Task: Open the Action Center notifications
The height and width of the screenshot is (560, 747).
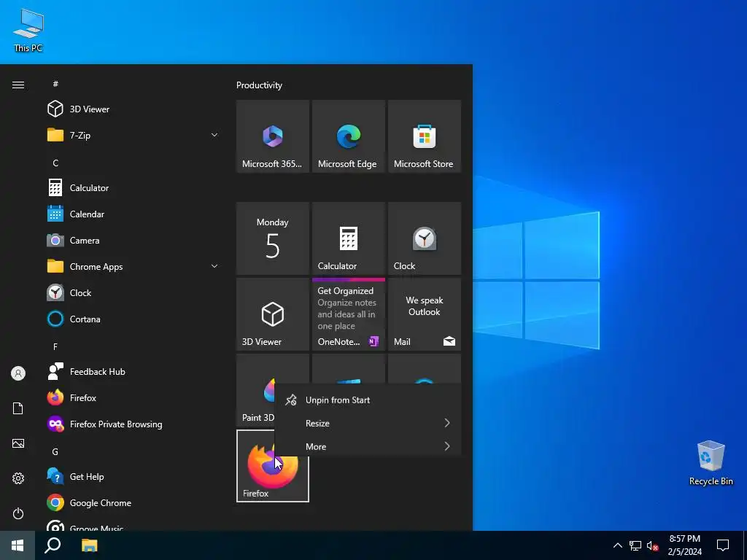Action: (x=723, y=545)
